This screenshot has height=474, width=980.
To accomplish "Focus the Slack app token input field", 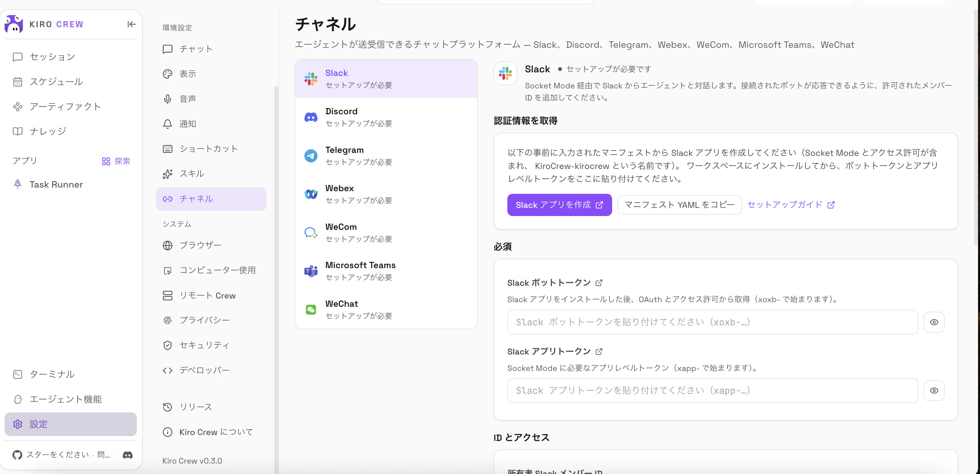I will click(713, 391).
